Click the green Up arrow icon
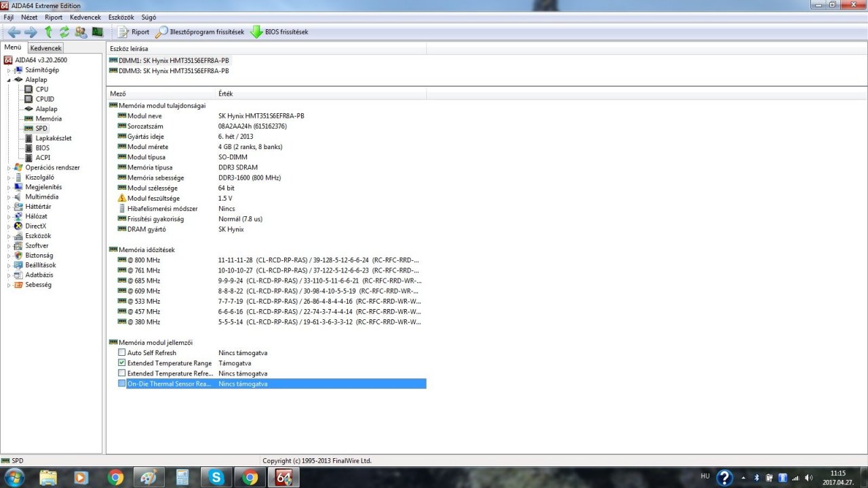Screen dimensions: 868x488 pos(48,32)
